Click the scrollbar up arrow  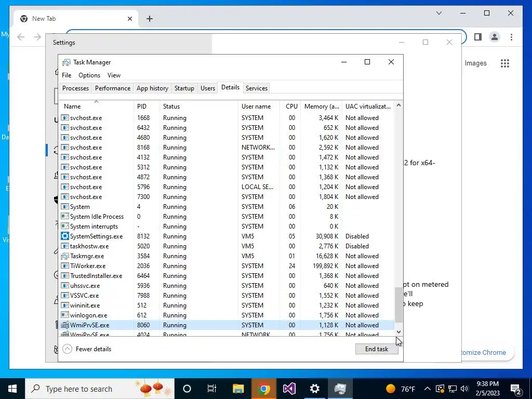tap(398, 105)
